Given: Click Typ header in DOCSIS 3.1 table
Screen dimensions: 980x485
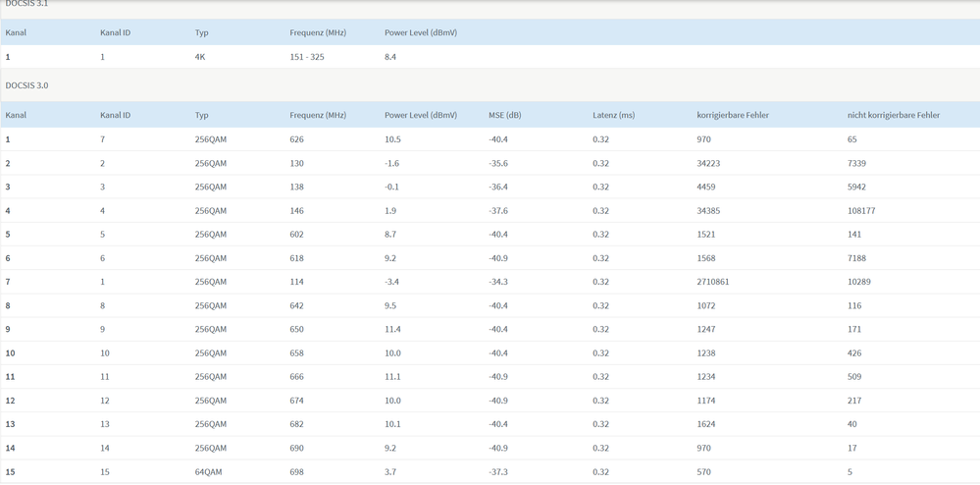Looking at the screenshot, I should (x=201, y=32).
